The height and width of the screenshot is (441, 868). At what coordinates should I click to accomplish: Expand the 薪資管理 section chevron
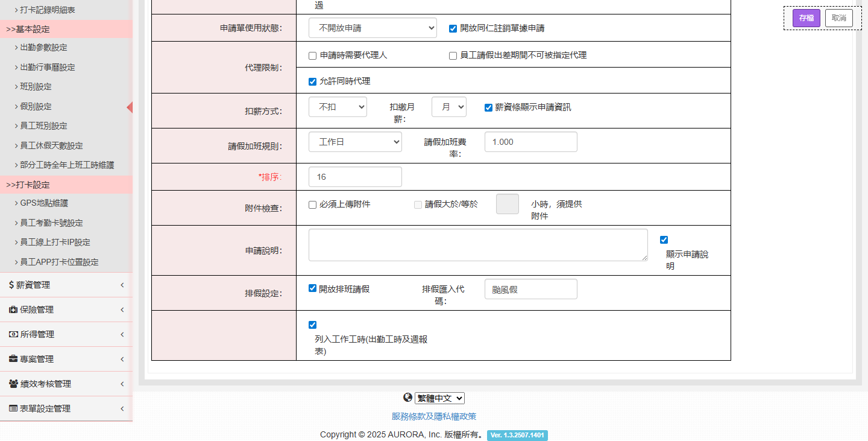(123, 285)
